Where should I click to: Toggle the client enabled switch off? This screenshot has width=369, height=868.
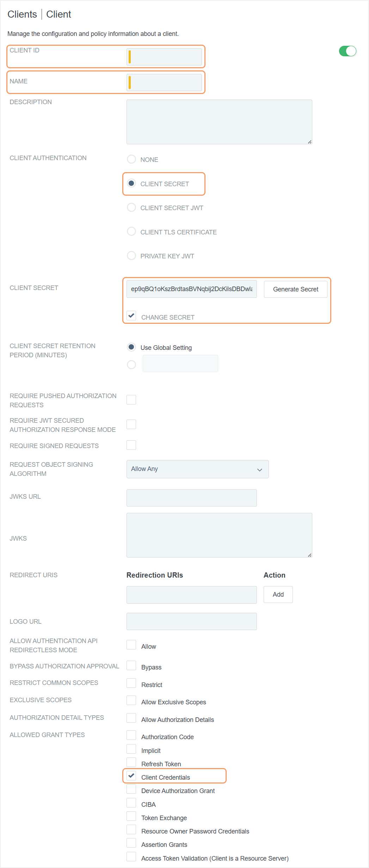click(x=348, y=51)
